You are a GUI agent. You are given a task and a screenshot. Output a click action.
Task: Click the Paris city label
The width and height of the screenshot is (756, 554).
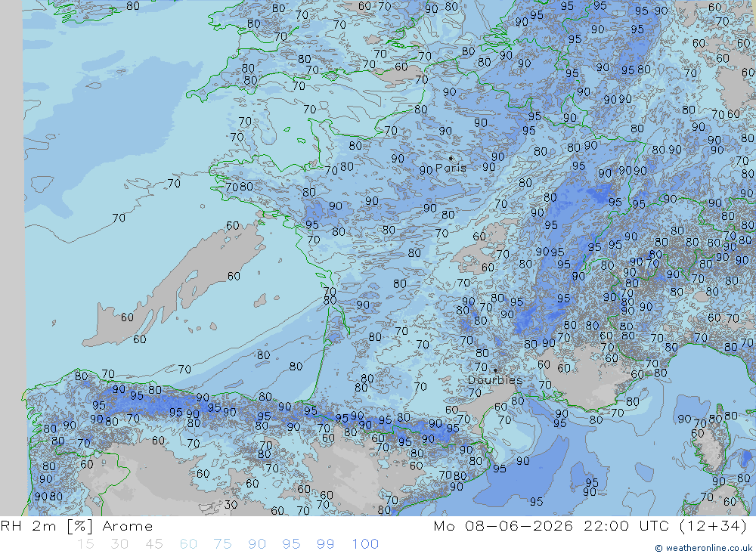coord(451,168)
